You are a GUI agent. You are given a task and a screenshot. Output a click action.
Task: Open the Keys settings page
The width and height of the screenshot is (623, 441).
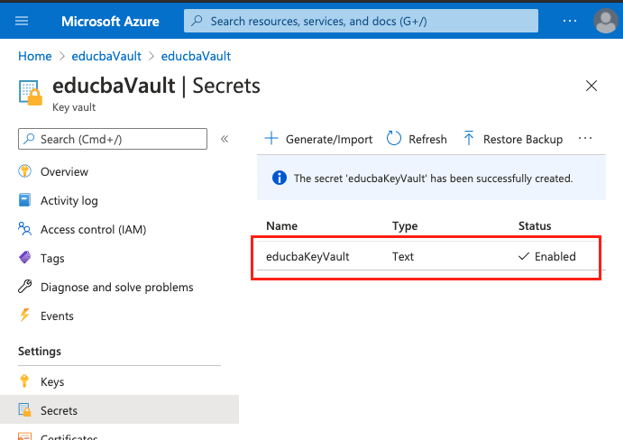(x=52, y=382)
